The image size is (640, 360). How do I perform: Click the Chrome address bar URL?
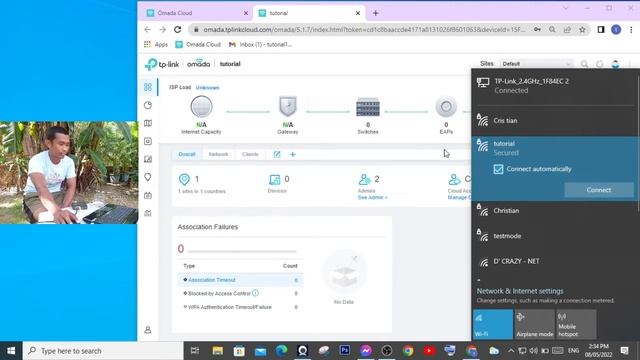point(364,29)
